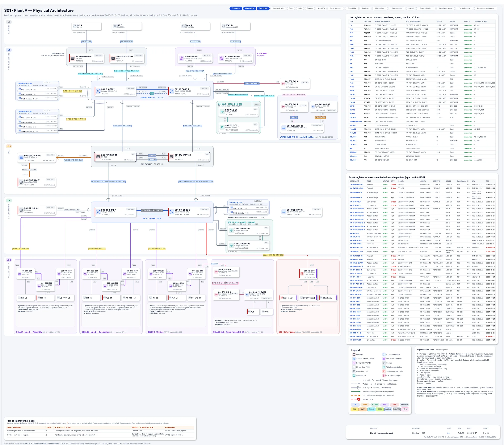Click the Server icon in the Legend

384,363
